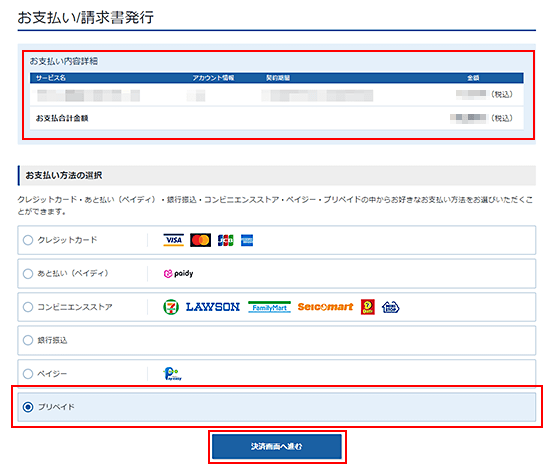Click the JCB card logo
Viewport: 550px width, 474px height.
pos(225,240)
